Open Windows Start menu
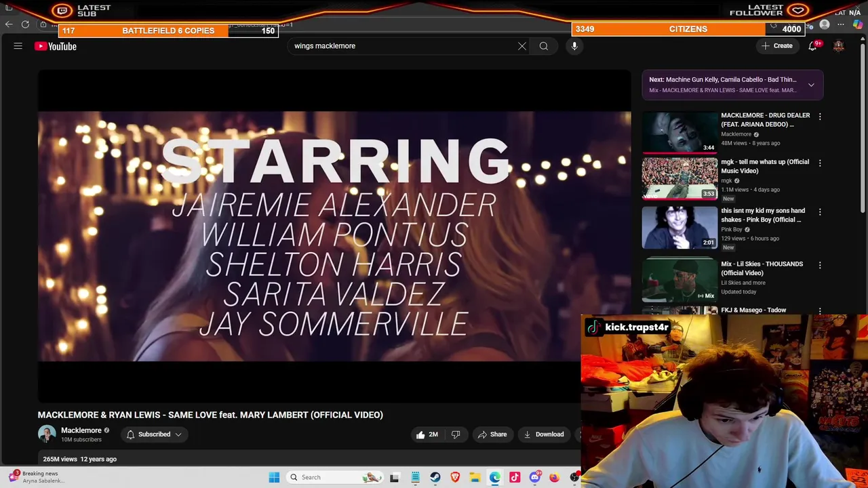 click(274, 477)
